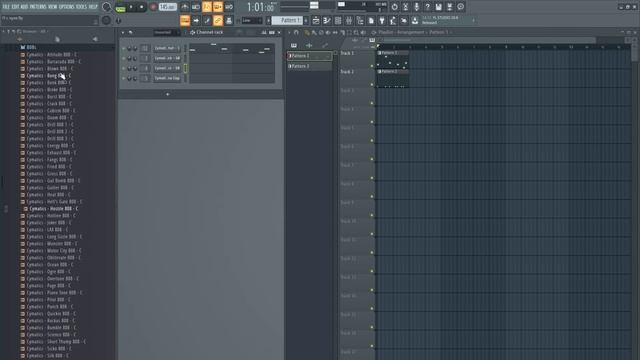This screenshot has width=640, height=360.
Task: Click the play button in transport
Action: 131,7
